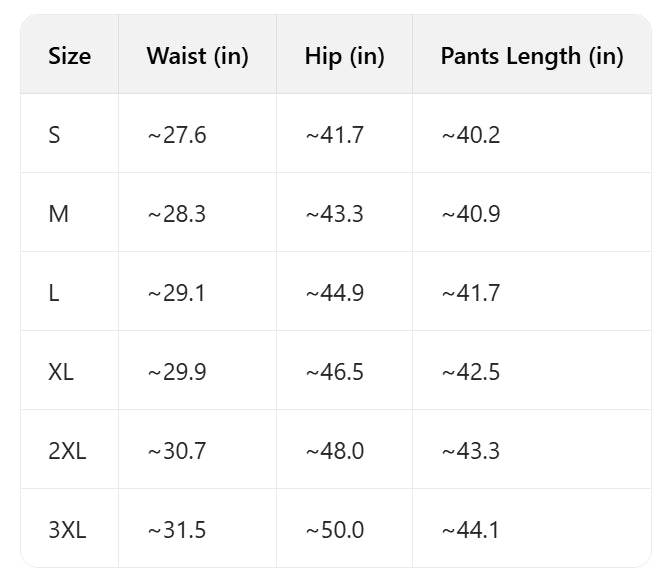The height and width of the screenshot is (576, 660).
Task: Select the L size row label
Action: tap(53, 293)
